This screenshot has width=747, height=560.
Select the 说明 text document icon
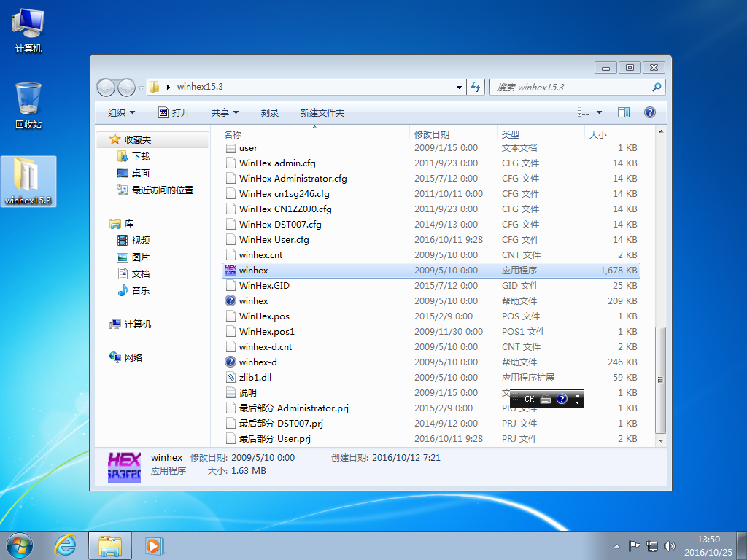pos(231,392)
